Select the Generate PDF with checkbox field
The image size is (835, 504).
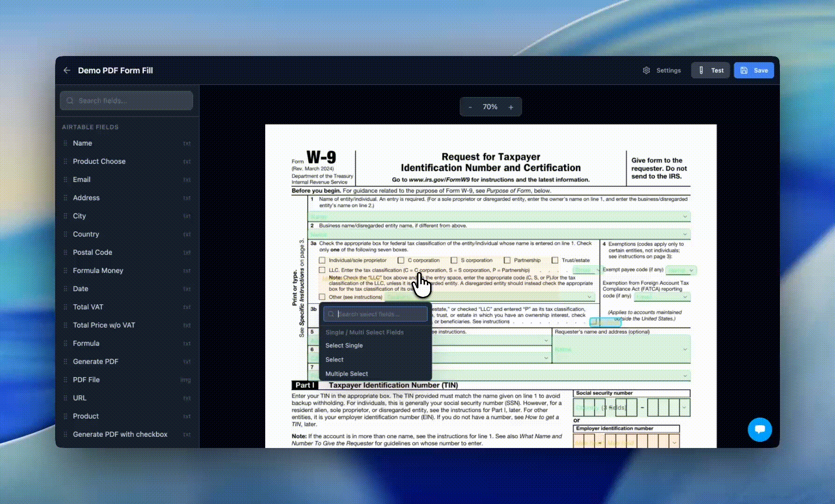point(127,434)
